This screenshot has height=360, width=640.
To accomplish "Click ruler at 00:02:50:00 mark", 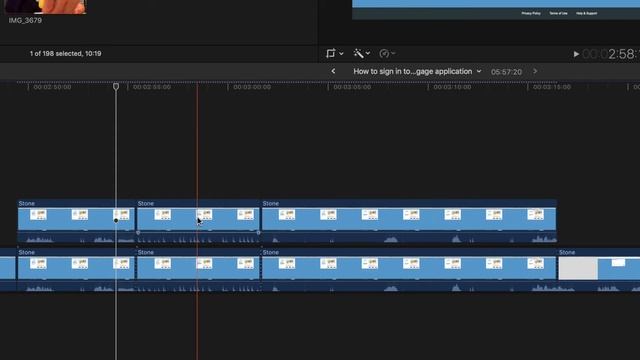I will (52, 87).
